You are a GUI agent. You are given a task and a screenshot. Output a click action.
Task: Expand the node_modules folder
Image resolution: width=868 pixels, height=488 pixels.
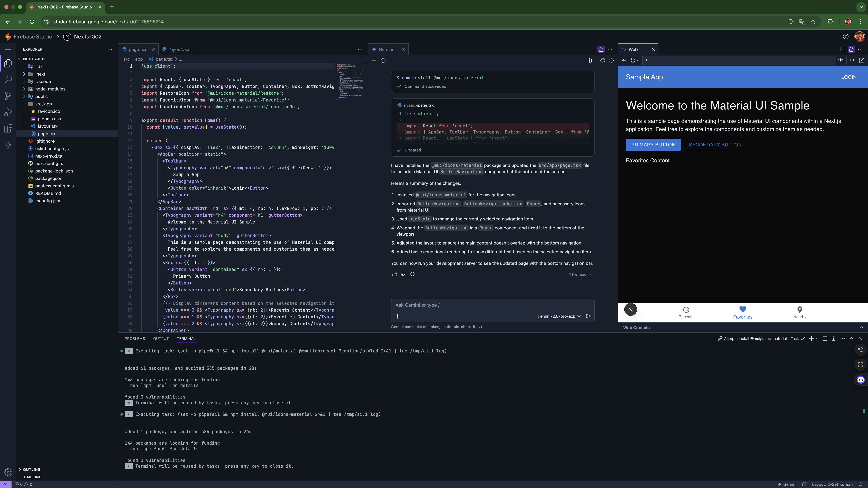pyautogui.click(x=50, y=89)
